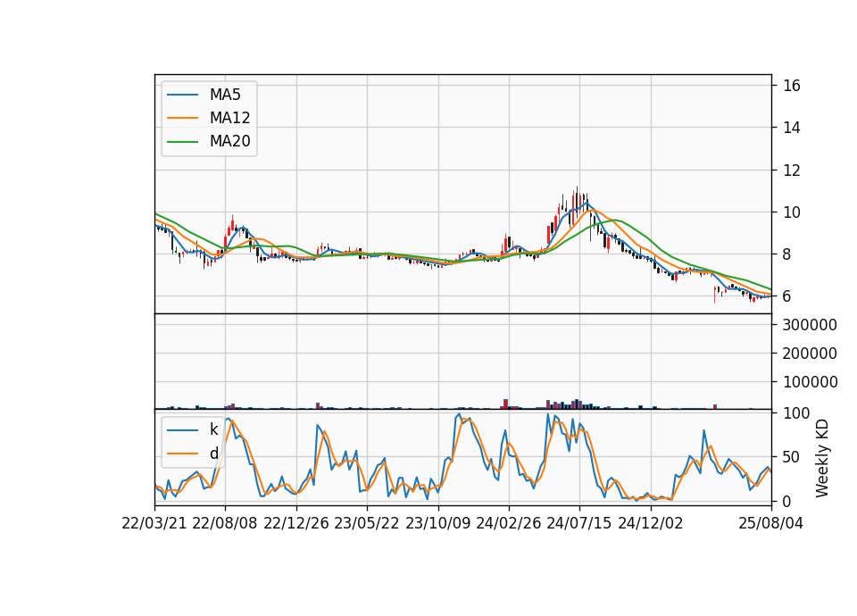The height and width of the screenshot is (616, 857).
Task: Click the orange MA12 legend line sample
Action: [x=182, y=118]
